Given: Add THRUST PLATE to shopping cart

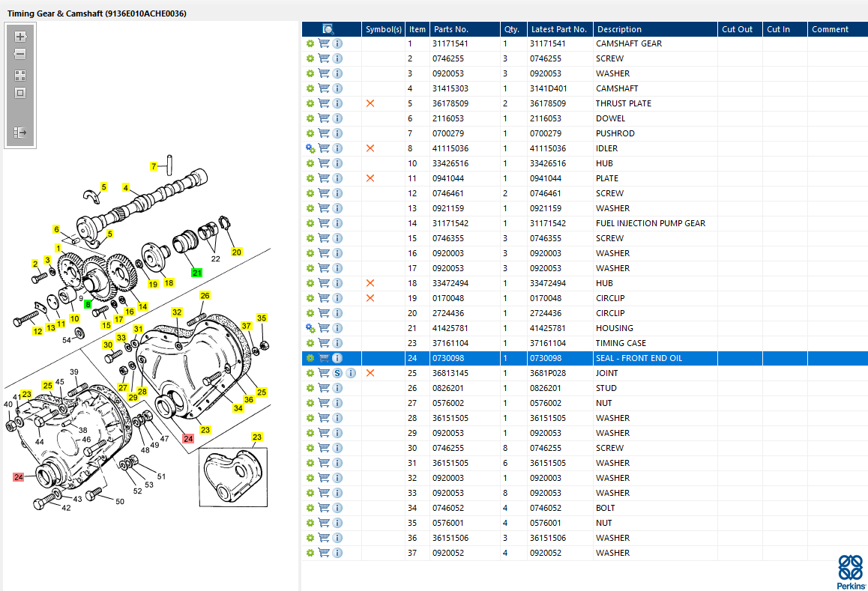Looking at the screenshot, I should click(x=324, y=103).
